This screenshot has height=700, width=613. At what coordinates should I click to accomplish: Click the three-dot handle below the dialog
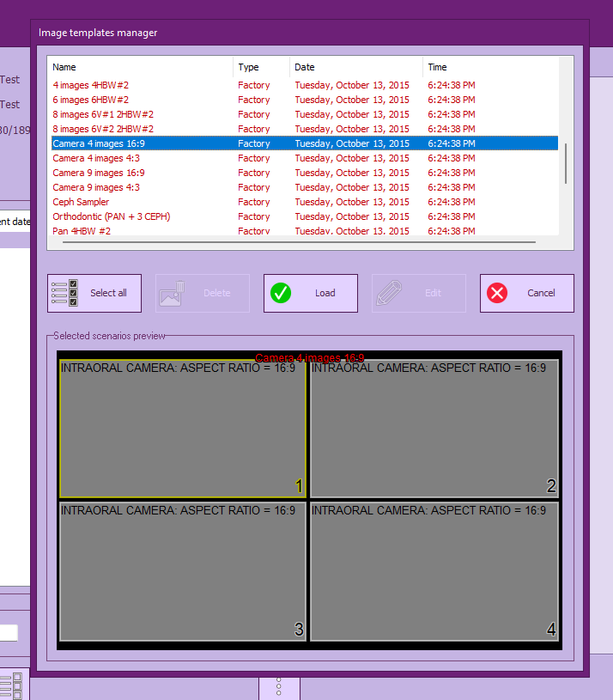pos(279,688)
